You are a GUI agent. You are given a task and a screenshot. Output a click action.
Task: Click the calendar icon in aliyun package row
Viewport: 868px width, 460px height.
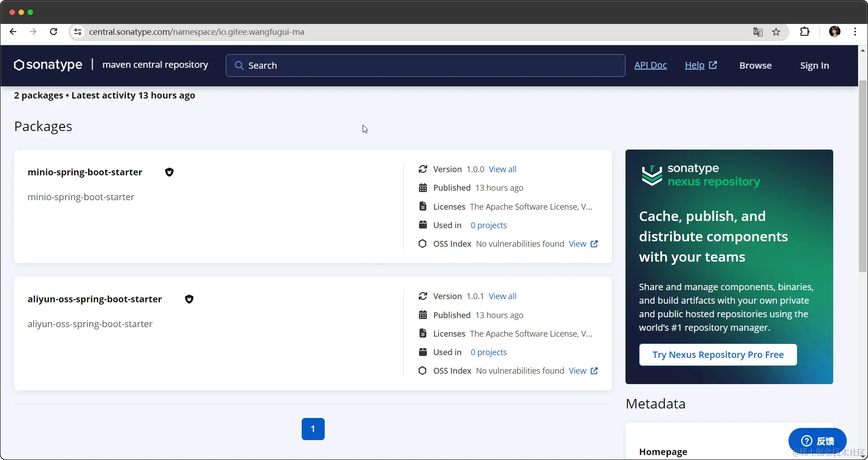coord(423,315)
